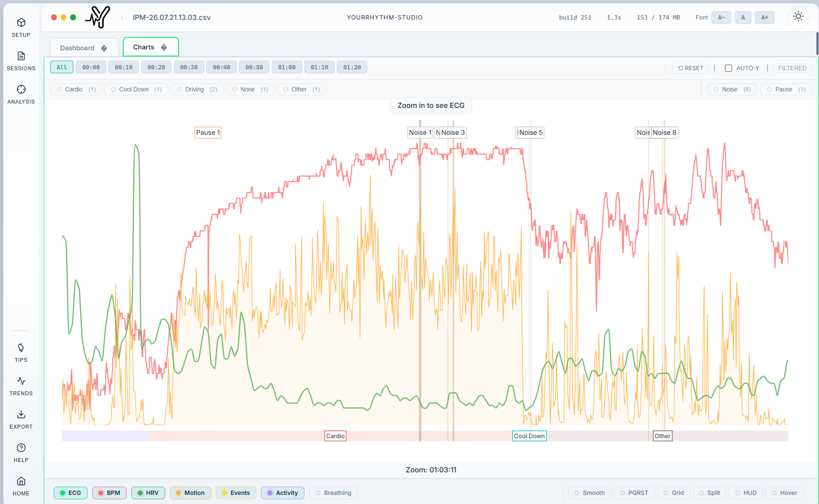This screenshot has width=819, height=504.
Task: Increase font size with A+ button
Action: (x=765, y=17)
